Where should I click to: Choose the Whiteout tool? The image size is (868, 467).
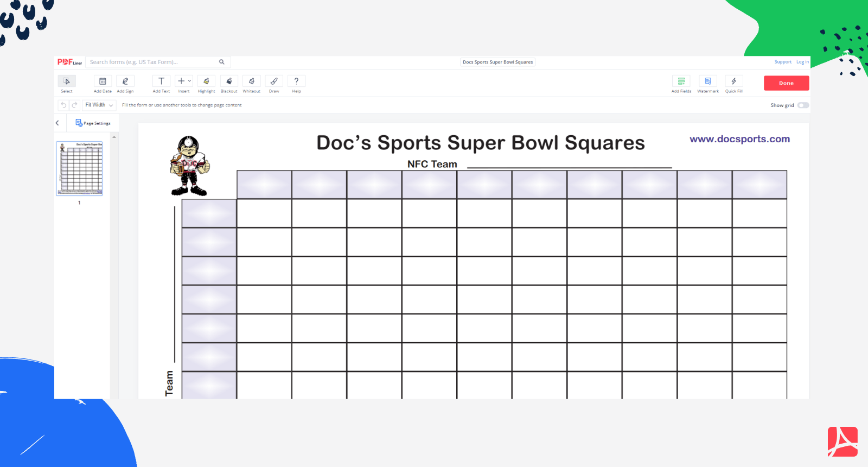point(252,81)
